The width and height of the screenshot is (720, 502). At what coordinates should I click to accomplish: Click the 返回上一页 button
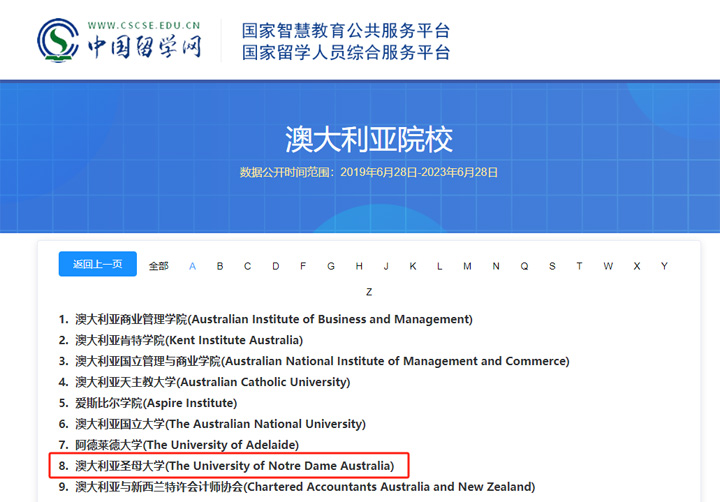(97, 264)
